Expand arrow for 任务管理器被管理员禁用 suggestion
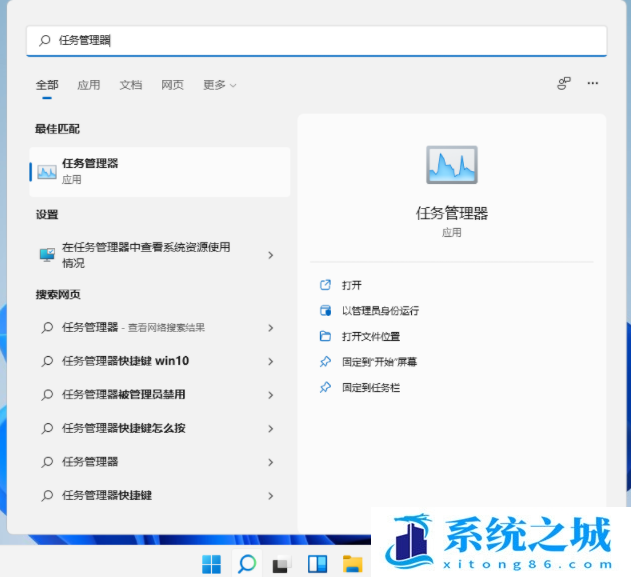 pos(270,395)
